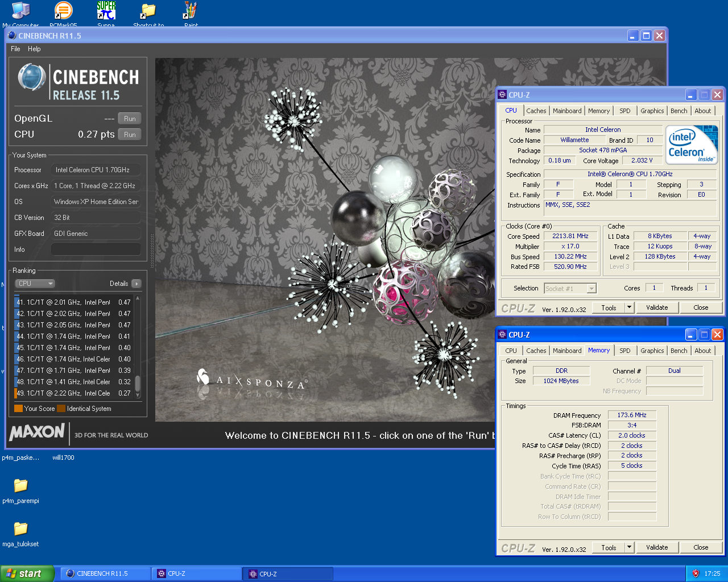728x582 pixels.
Task: Click the upper CPU-Z window title icon
Action: point(502,95)
